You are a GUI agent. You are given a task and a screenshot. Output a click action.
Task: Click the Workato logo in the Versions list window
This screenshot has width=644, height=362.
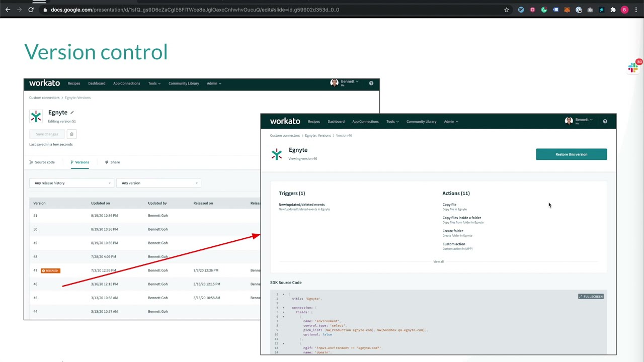44,83
